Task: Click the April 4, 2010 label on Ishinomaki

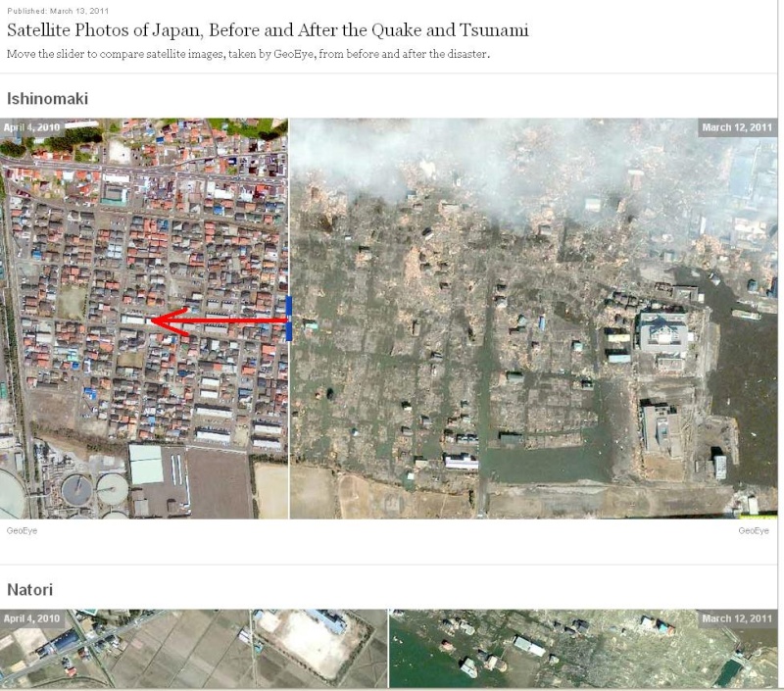Action: 31,127
